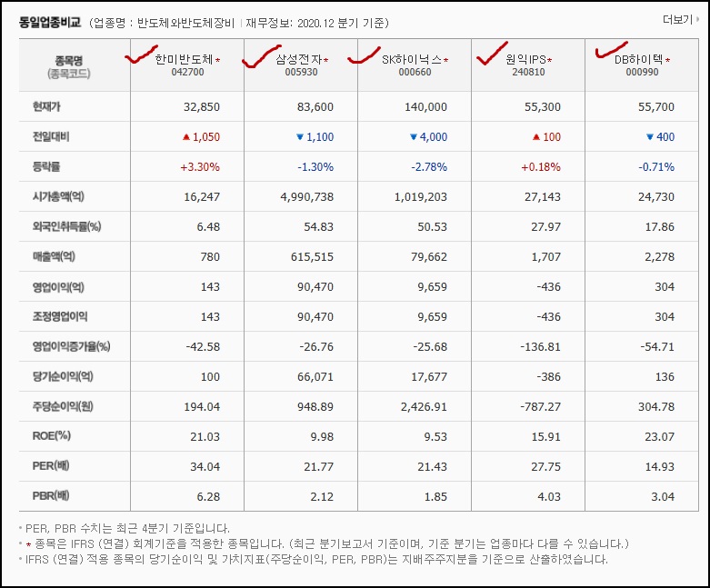Open 한미반도체 stock link

[184, 59]
